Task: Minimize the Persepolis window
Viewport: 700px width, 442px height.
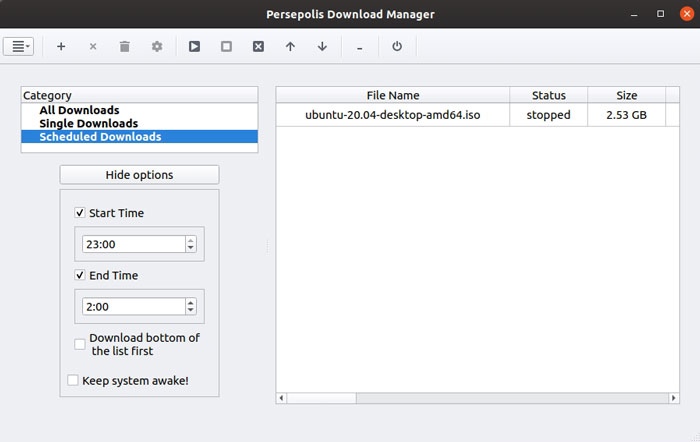Action: click(634, 14)
